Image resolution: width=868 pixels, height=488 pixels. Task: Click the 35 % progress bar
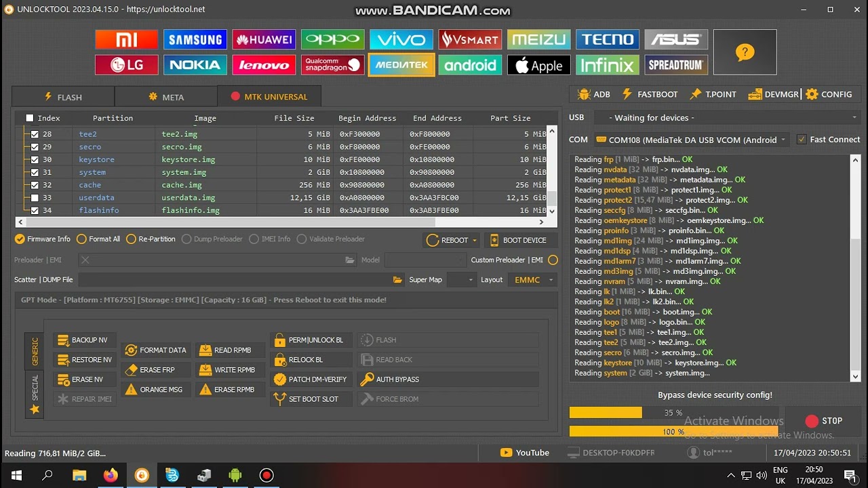(x=673, y=413)
